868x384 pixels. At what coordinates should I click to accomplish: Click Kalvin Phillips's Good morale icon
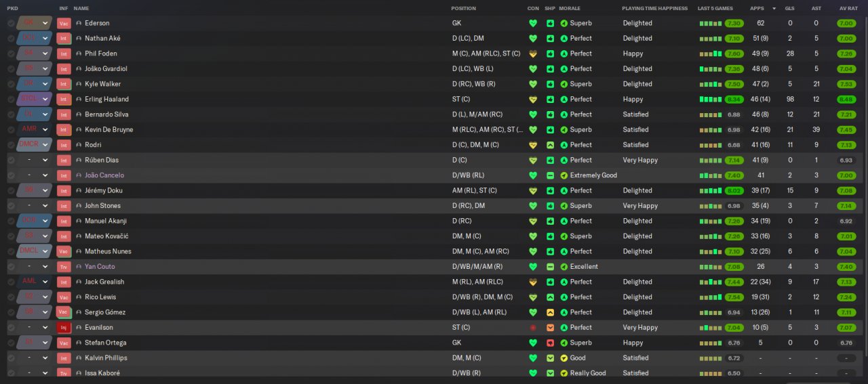coord(564,358)
